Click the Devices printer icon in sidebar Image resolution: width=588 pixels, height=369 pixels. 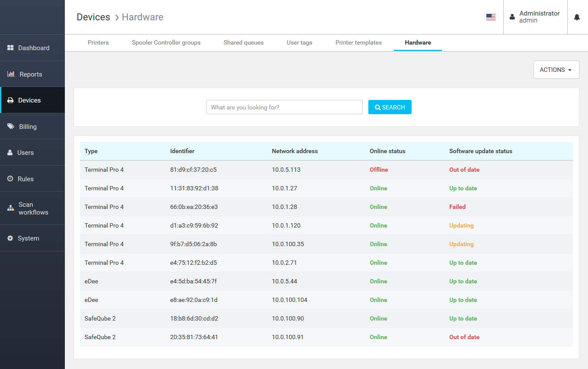(x=11, y=100)
